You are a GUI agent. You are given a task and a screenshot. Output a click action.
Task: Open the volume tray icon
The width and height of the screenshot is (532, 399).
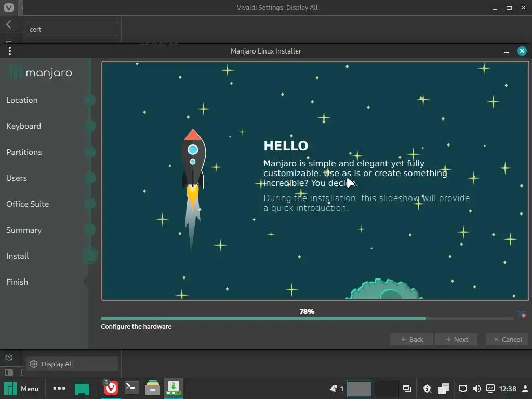[x=477, y=389]
